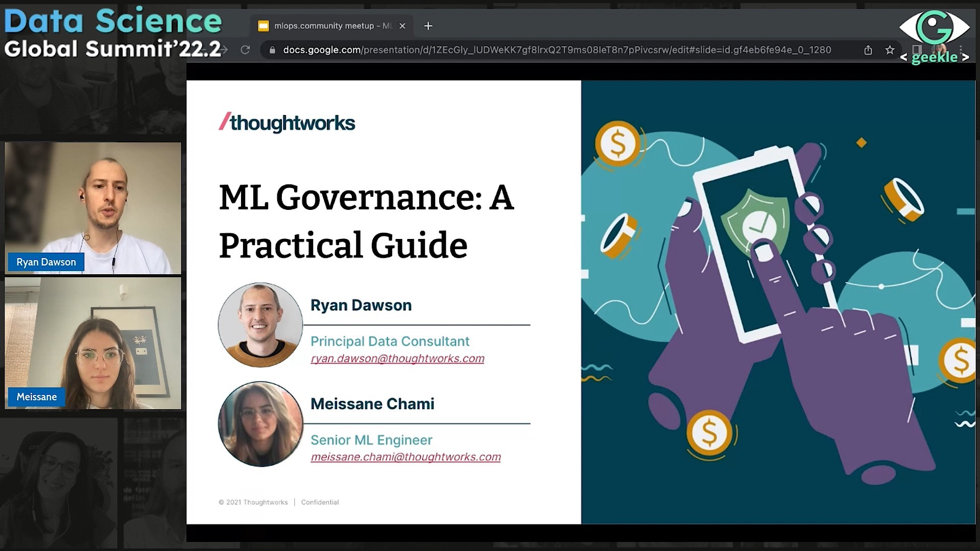Reload the page with the refresh icon
This screenshot has width=980, height=551.
click(245, 50)
